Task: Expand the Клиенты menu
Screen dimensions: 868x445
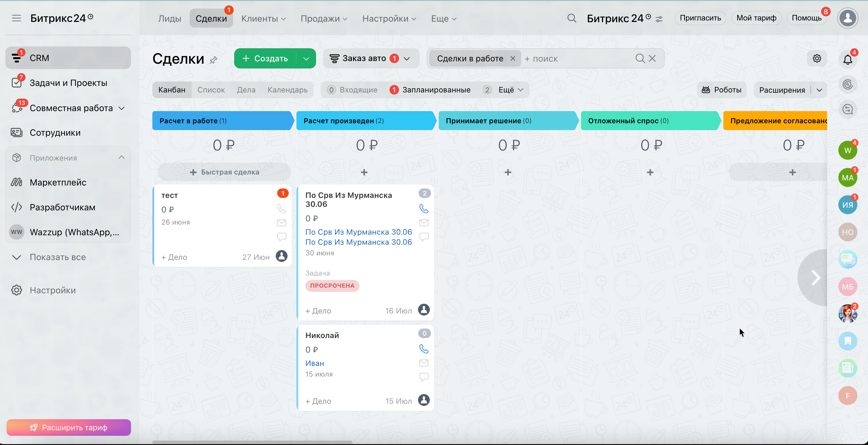Action: (264, 19)
